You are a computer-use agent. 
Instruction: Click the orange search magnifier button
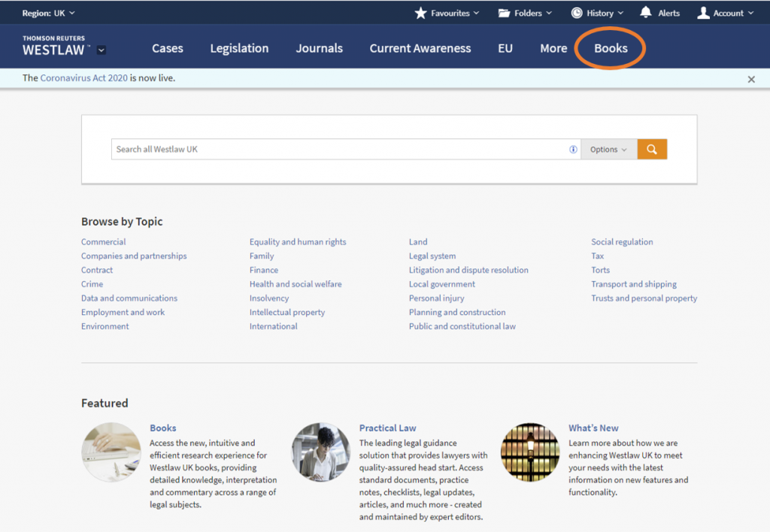coord(652,150)
